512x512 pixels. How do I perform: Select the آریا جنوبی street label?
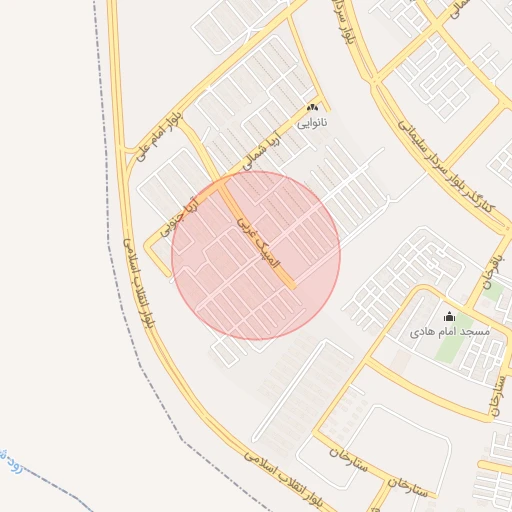click(x=180, y=217)
